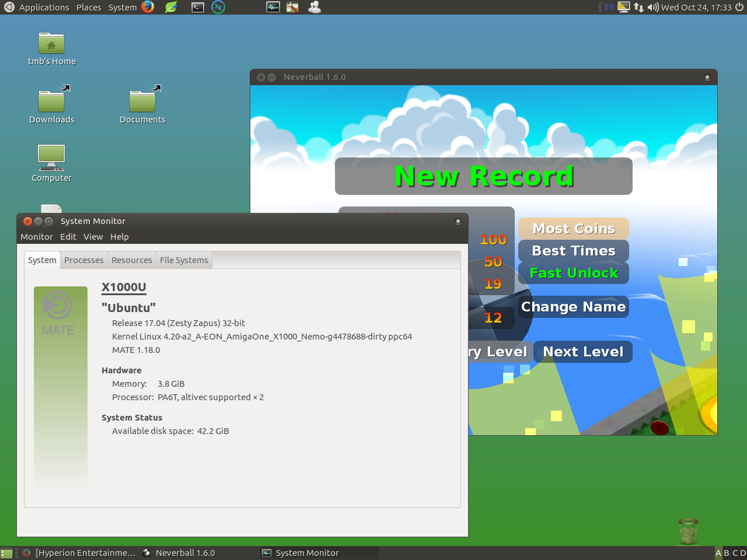Select Change Name in Neverball

(573, 307)
